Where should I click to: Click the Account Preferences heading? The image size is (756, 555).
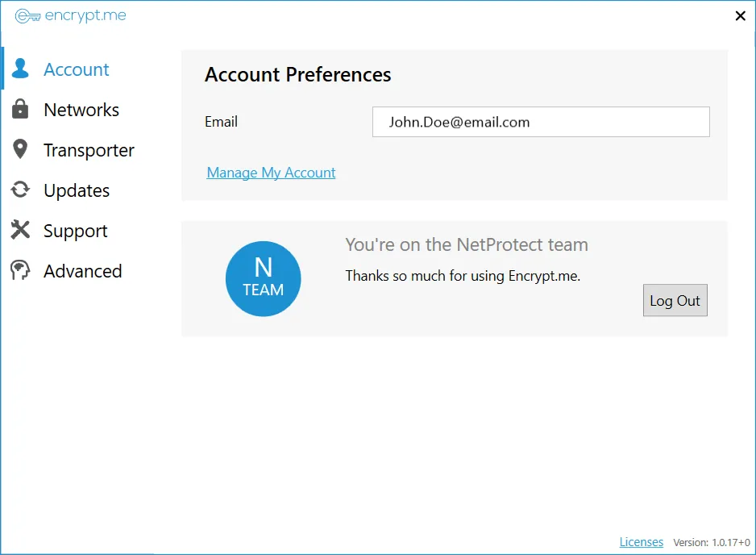[x=298, y=75]
